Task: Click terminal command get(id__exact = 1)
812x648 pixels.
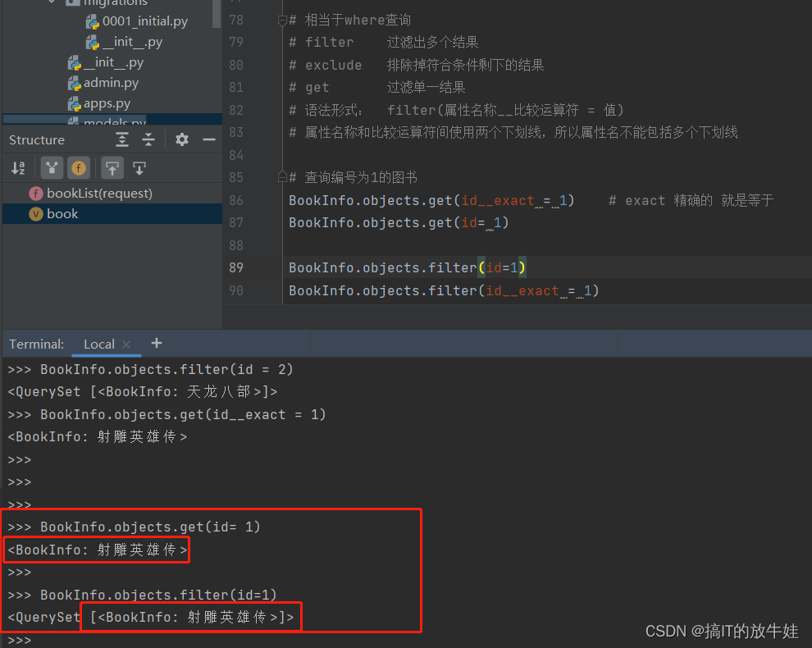Action: tap(184, 415)
